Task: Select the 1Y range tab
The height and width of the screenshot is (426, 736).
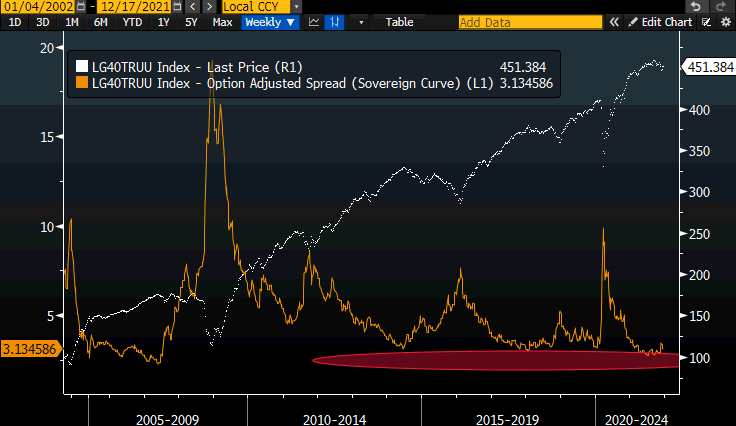Action: (x=163, y=22)
